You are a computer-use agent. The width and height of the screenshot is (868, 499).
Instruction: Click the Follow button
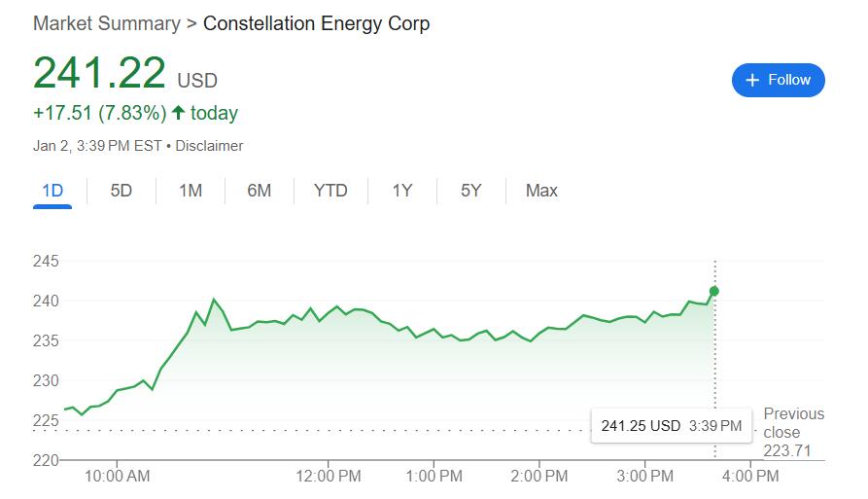[778, 80]
